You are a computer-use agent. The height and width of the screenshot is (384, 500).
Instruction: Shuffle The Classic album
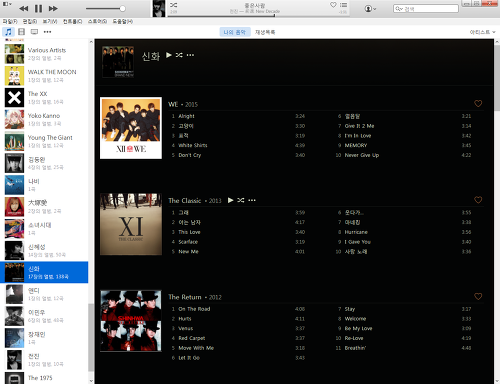click(241, 200)
